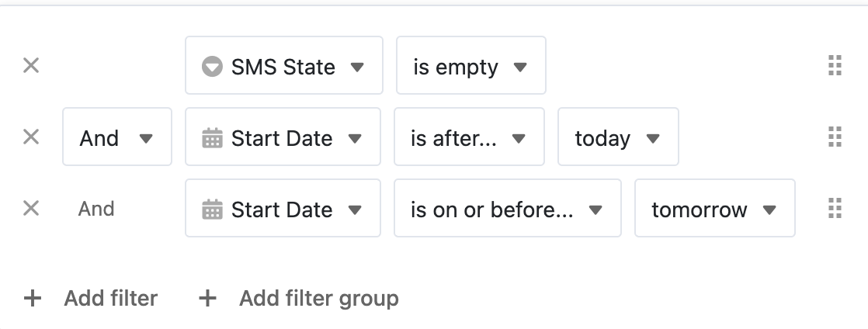Click calendar icon in the is on or before row

point(212,210)
